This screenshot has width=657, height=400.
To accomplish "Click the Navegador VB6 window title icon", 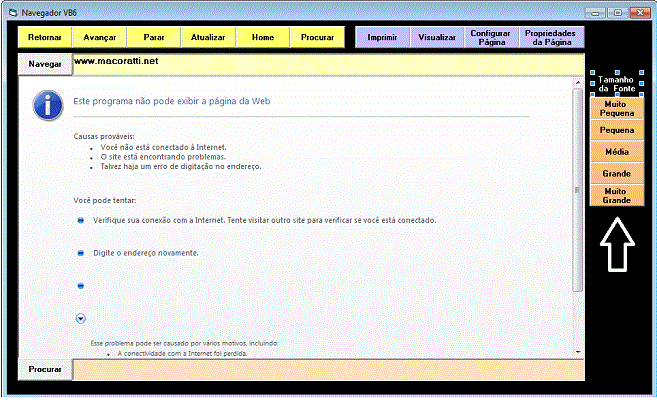I will pos(13,13).
